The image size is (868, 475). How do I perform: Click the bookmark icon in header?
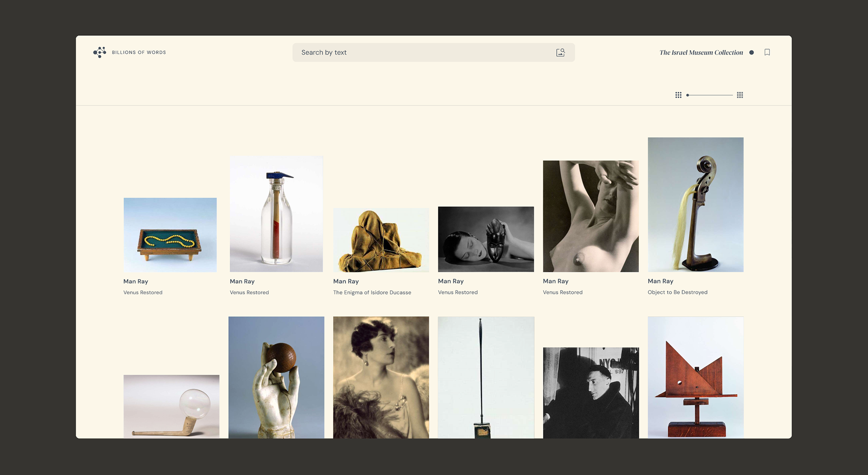tap(767, 52)
